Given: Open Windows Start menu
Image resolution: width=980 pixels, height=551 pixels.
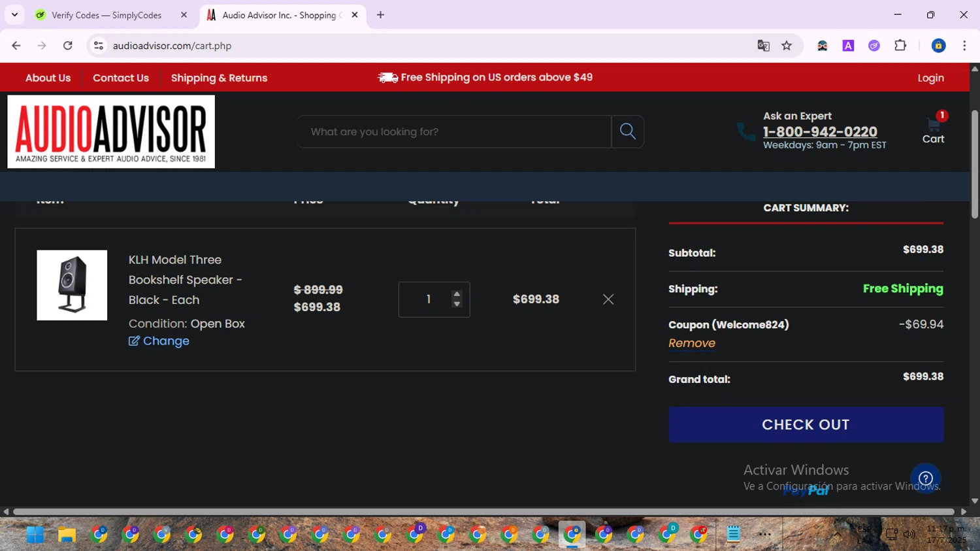Looking at the screenshot, I should 35,535.
